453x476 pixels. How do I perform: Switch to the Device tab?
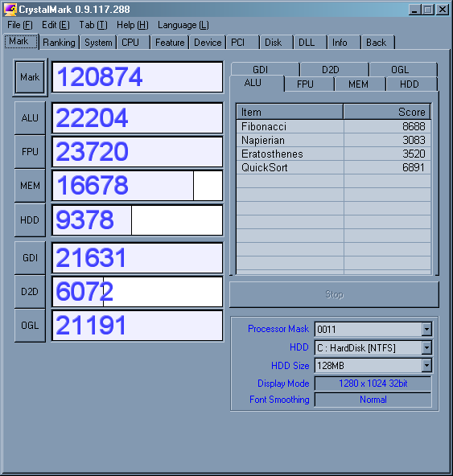coord(208,42)
